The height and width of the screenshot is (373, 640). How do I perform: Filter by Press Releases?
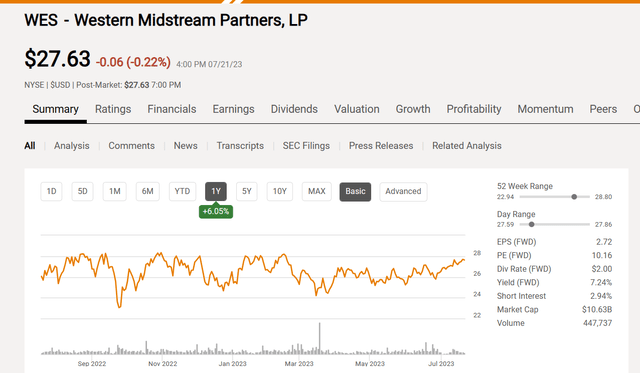point(381,146)
